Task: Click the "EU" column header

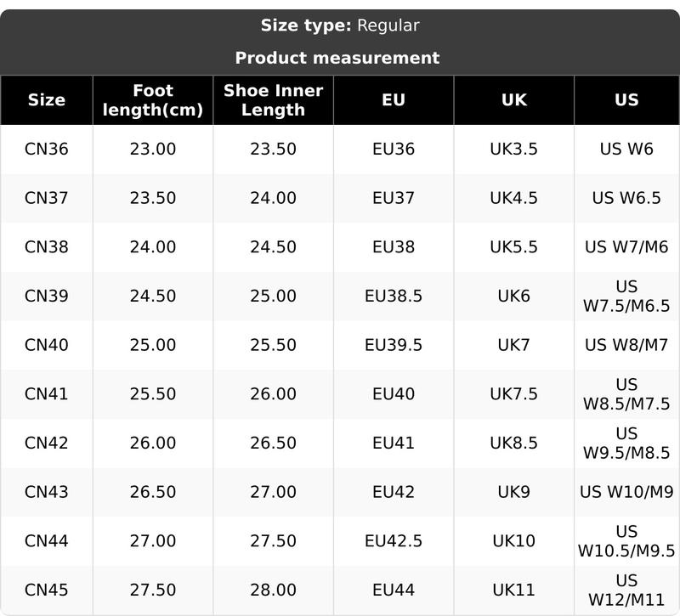Action: (394, 99)
